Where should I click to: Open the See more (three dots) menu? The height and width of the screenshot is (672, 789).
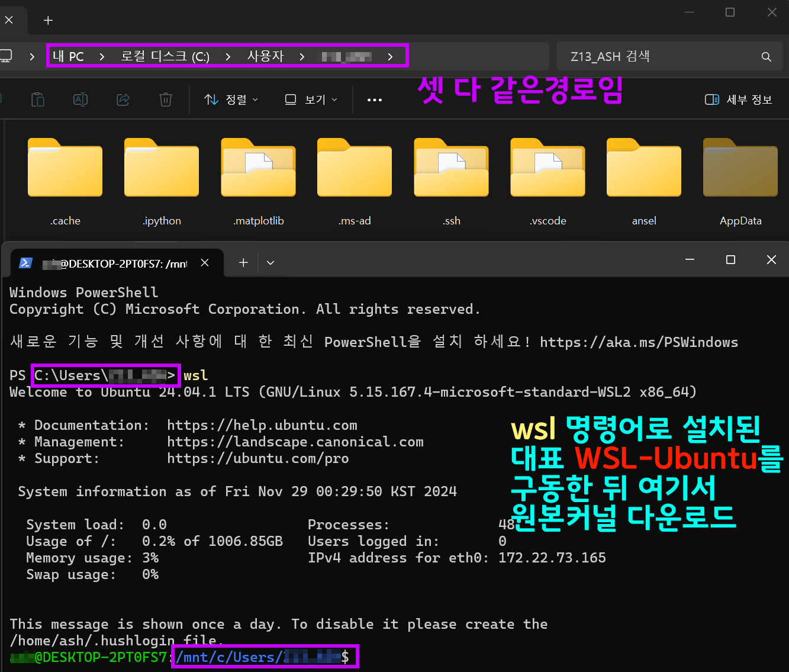coord(375,100)
